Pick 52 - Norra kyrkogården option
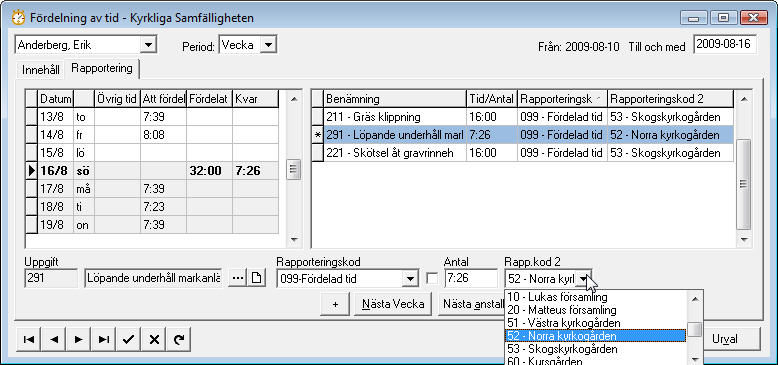Viewport: 778px width, 365px height. click(x=595, y=336)
